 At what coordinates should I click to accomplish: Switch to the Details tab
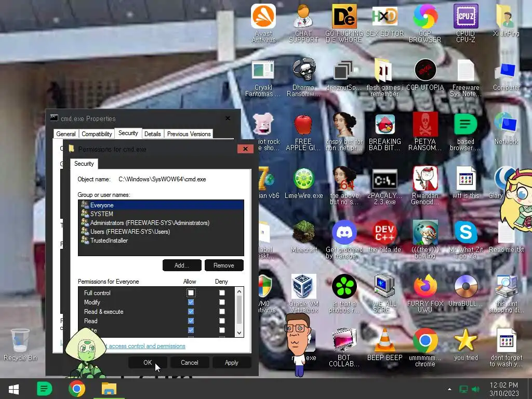coord(152,134)
